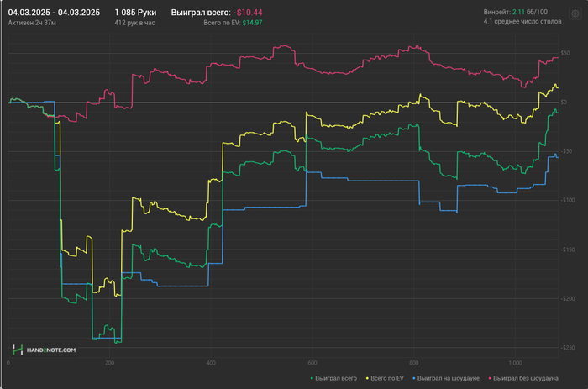The image size is (588, 389).
Task: Click the 'Активен 2ч 37м' text
Action: (x=32, y=23)
